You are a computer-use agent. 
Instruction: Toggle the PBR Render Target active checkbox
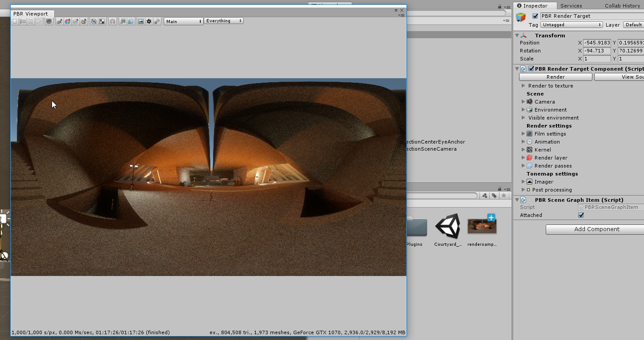pos(535,16)
